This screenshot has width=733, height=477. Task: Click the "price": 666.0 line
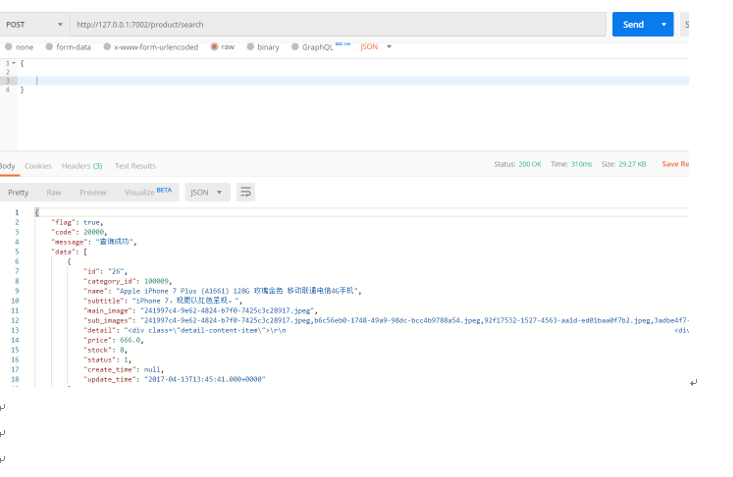[x=113, y=340]
